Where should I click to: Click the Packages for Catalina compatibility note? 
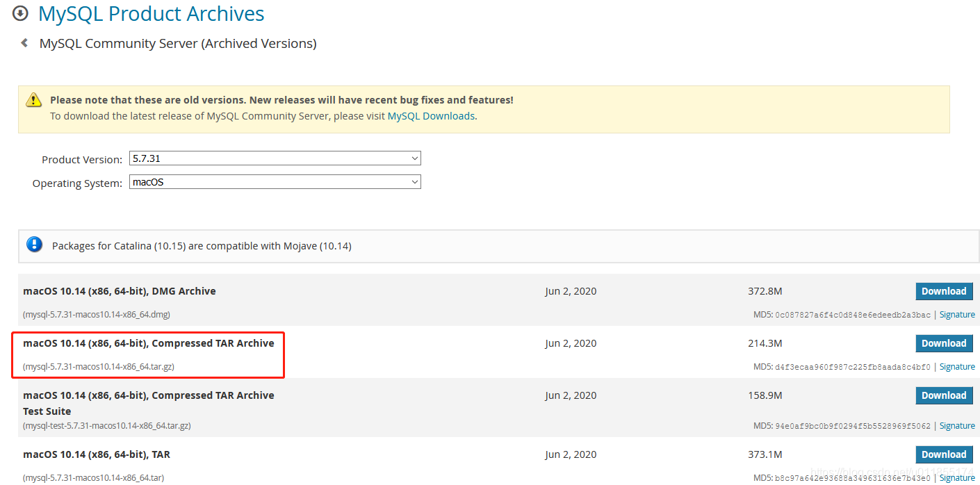[202, 246]
